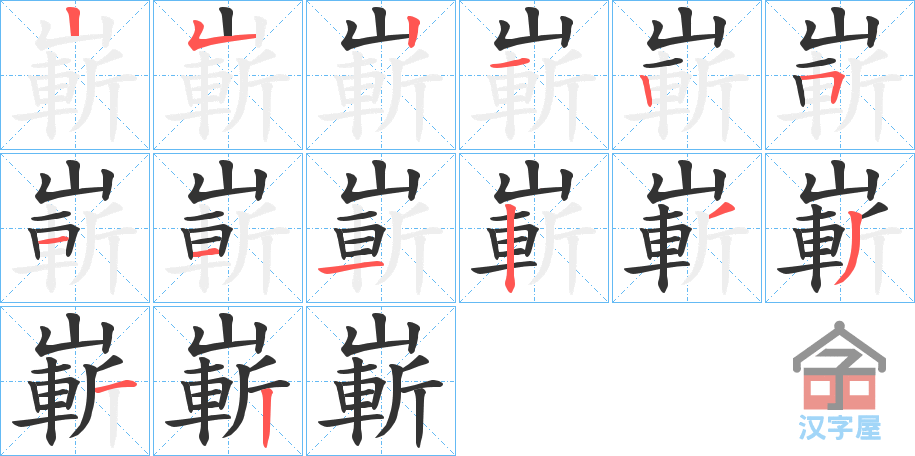Open the third stroke step image
Image resolution: width=915 pixels, height=456 pixels.
[381, 75]
